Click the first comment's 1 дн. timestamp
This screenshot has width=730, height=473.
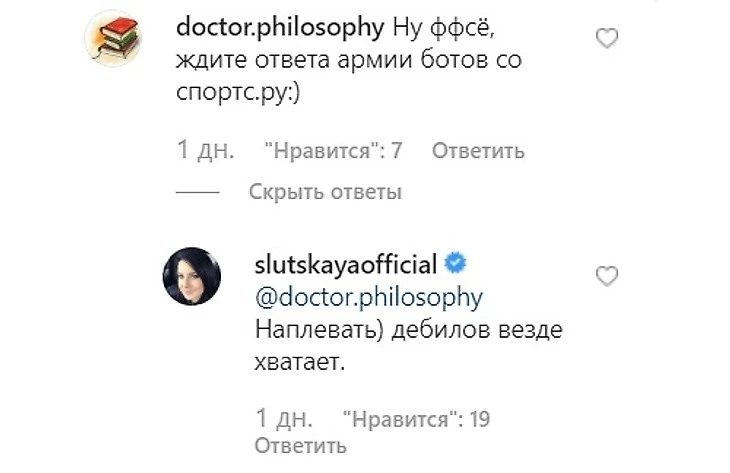click(205, 152)
